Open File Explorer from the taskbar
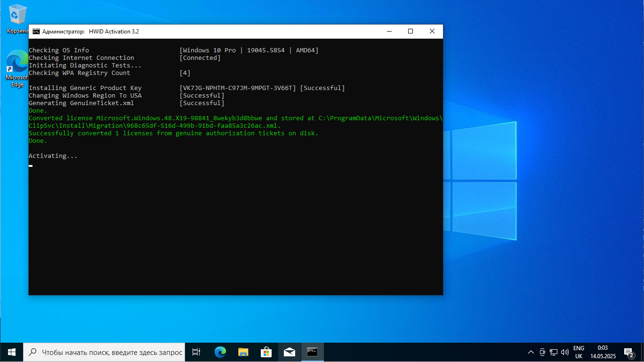The height and width of the screenshot is (362, 644). 243,352
